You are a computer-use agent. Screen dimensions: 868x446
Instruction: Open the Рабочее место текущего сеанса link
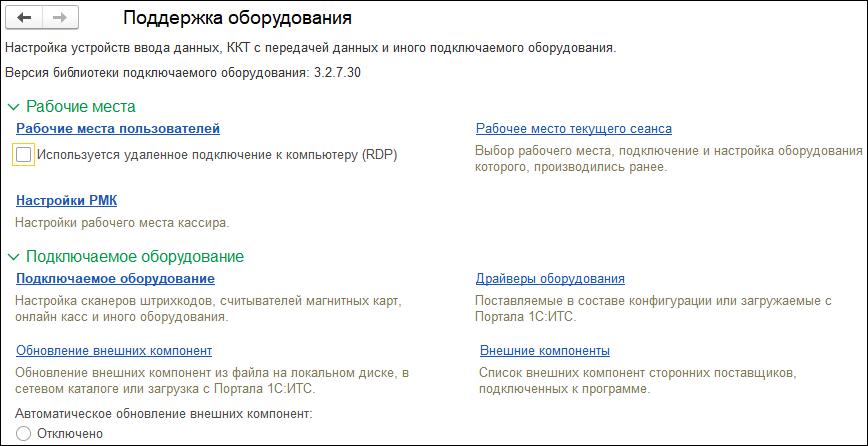tap(573, 128)
